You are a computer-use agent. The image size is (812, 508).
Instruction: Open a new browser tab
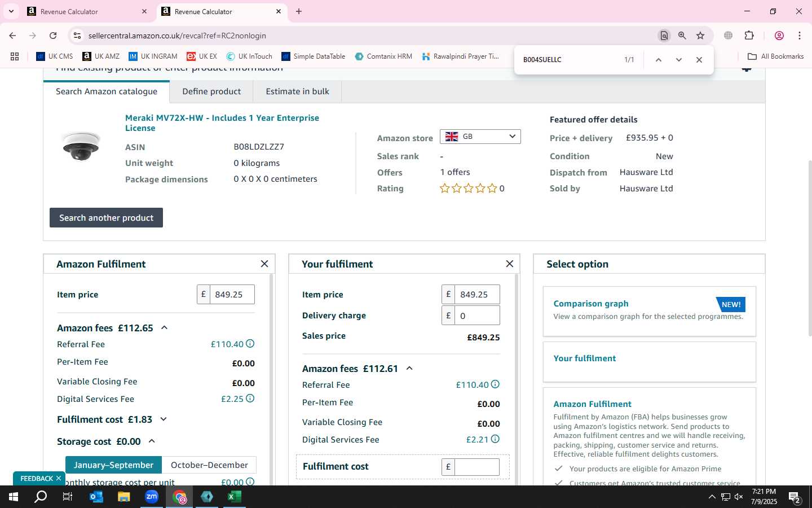pyautogui.click(x=299, y=11)
